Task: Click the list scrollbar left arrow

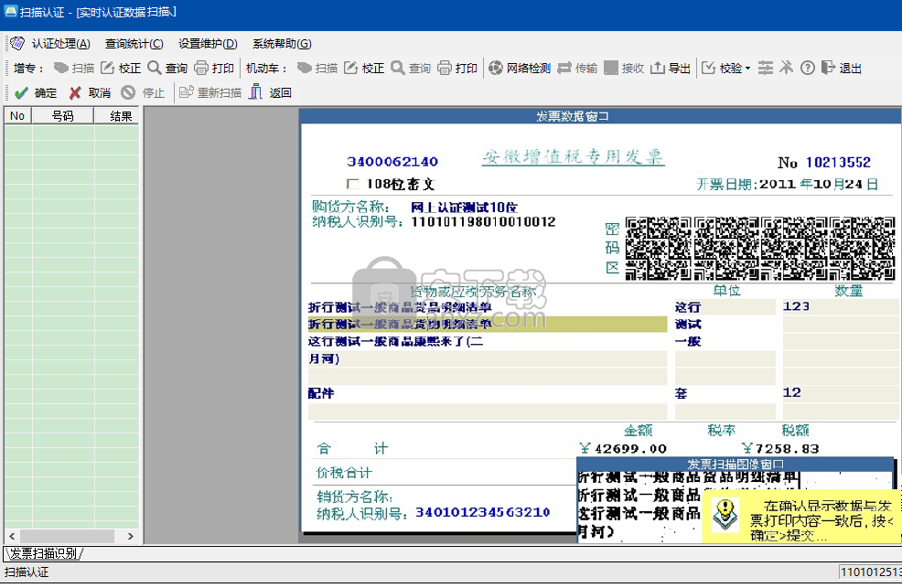Action: (x=12, y=536)
